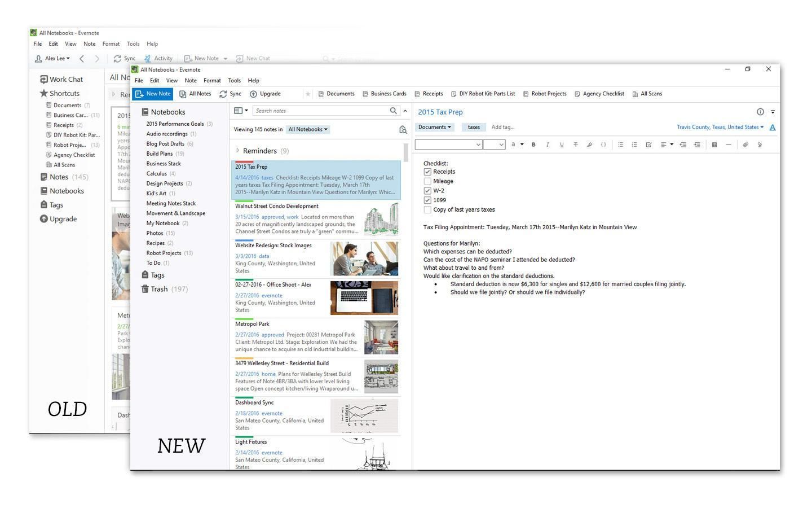Click the search magnifier icon
Screen dimensions: 812x508
394,111
